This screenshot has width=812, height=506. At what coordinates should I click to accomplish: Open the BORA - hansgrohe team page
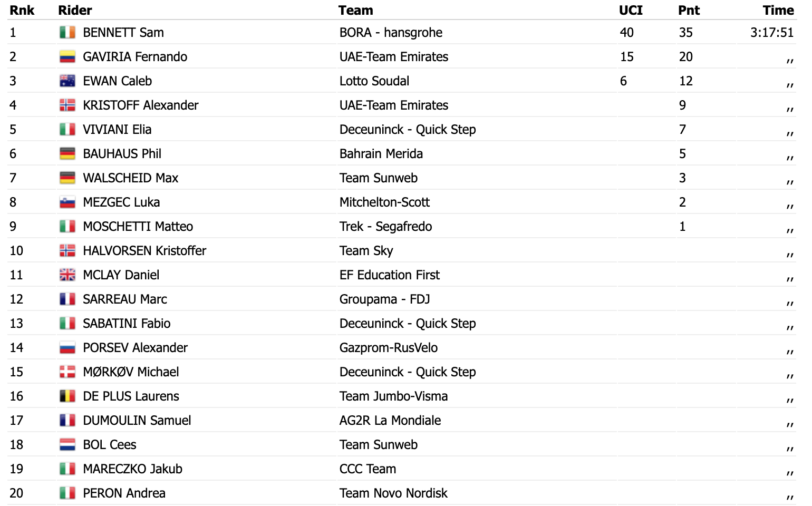391,33
